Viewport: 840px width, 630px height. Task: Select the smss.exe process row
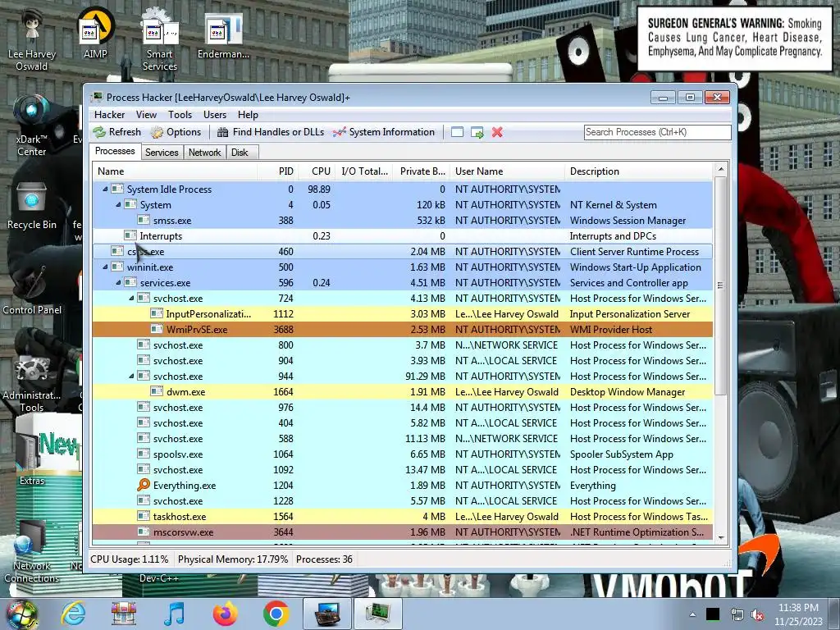click(402, 220)
